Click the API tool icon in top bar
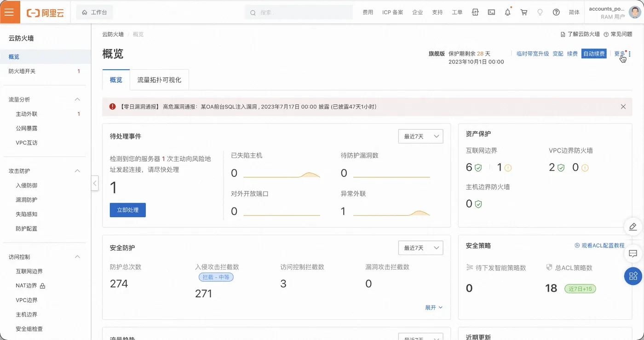The width and height of the screenshot is (644, 340). pyautogui.click(x=475, y=12)
